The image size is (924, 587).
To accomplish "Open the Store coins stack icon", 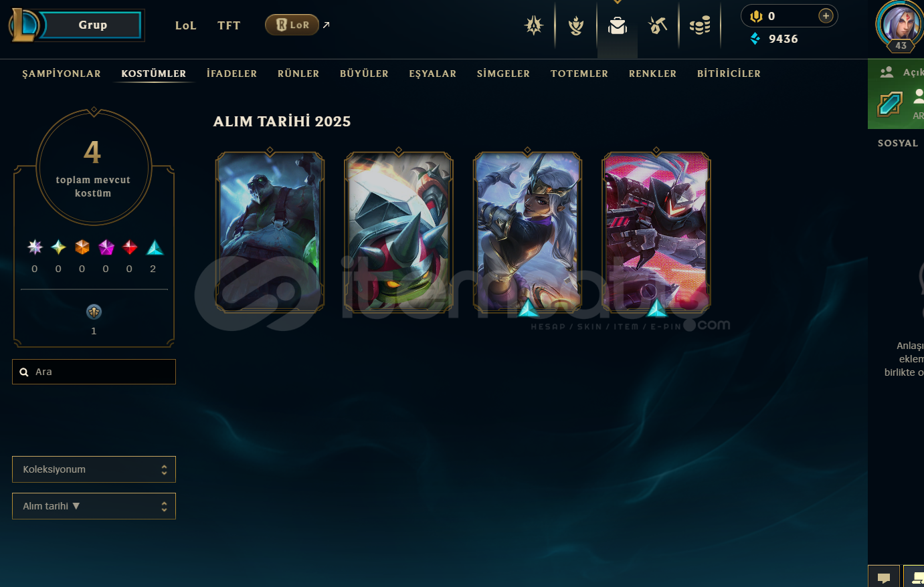I will click(x=700, y=25).
